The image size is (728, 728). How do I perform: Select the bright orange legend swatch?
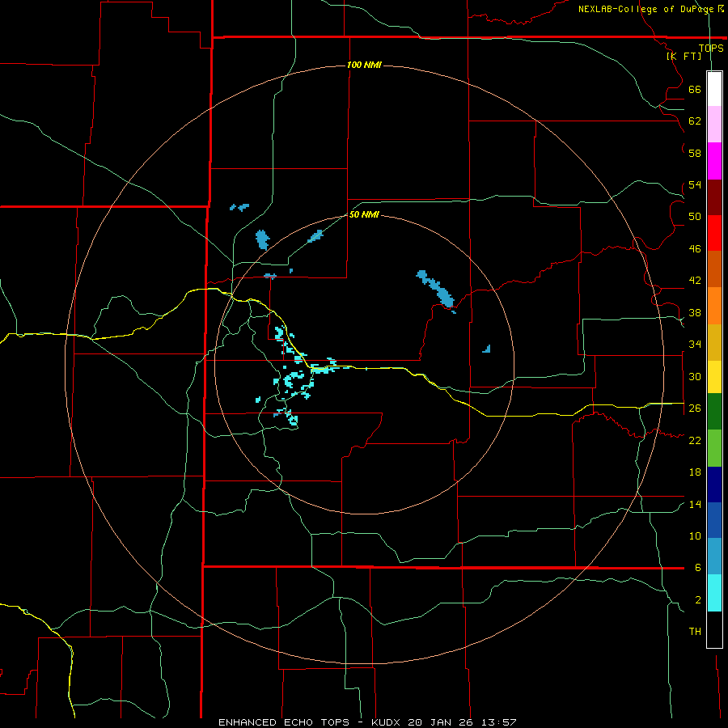[x=714, y=306]
